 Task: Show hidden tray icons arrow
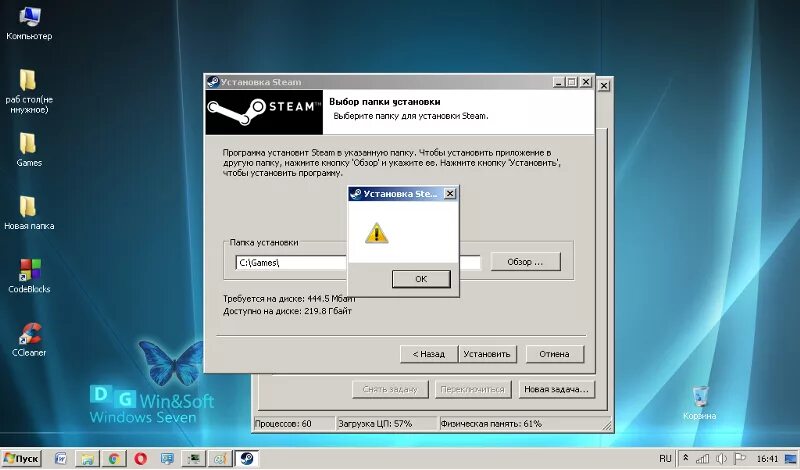click(686, 458)
